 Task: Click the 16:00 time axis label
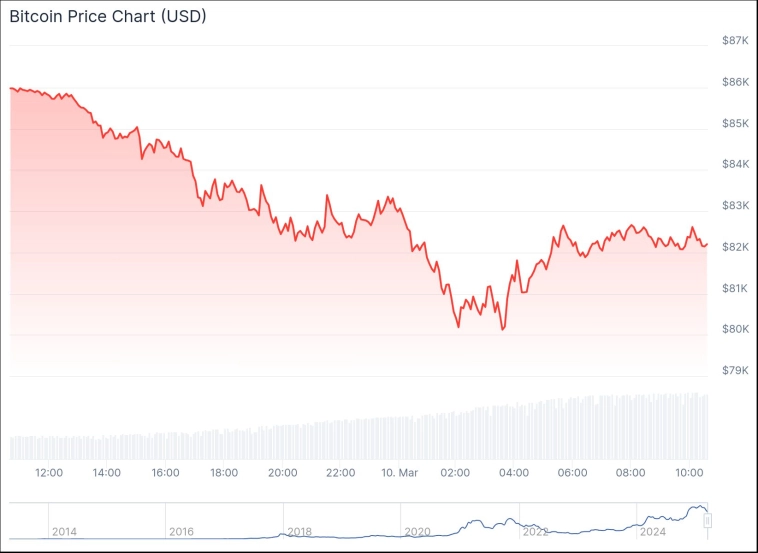click(x=166, y=473)
